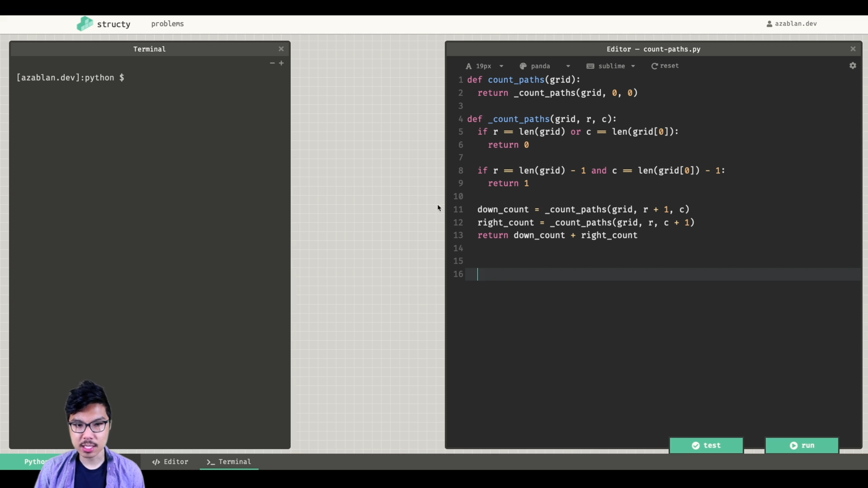This screenshot has height=488, width=868.
Task: Run the count-paths code
Action: [802, 445]
